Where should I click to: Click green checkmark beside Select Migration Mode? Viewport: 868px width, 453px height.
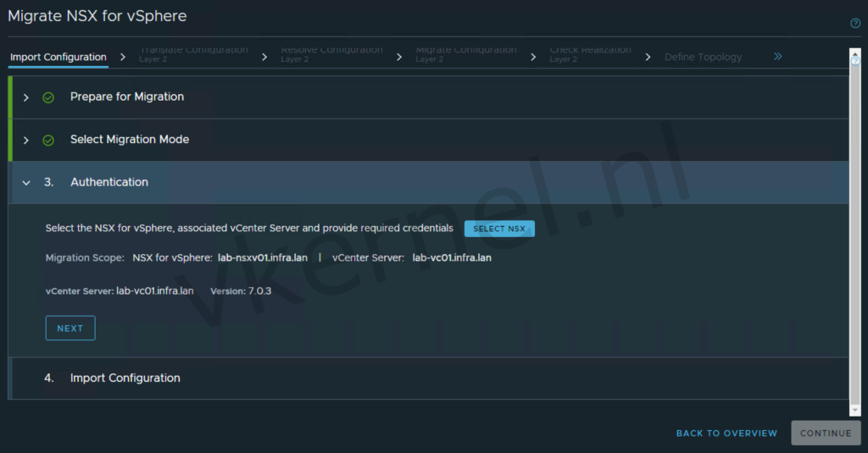(48, 140)
